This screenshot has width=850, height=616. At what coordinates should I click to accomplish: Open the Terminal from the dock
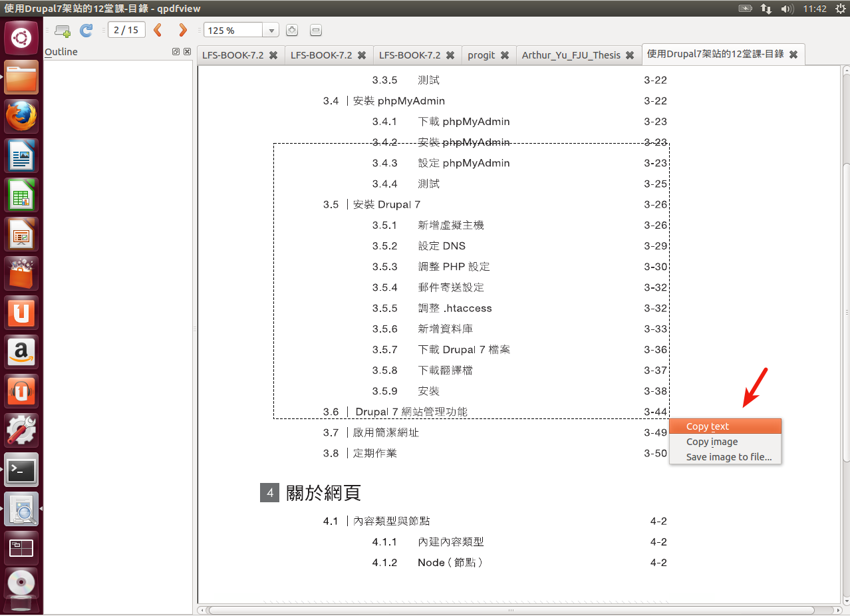21,469
